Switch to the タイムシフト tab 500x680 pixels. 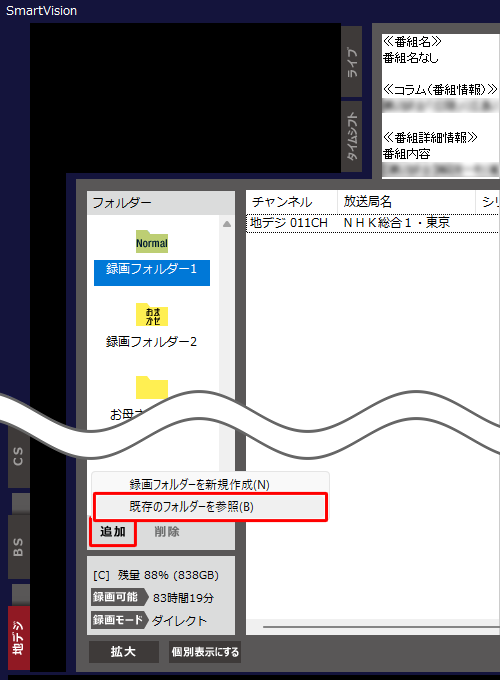(x=352, y=136)
